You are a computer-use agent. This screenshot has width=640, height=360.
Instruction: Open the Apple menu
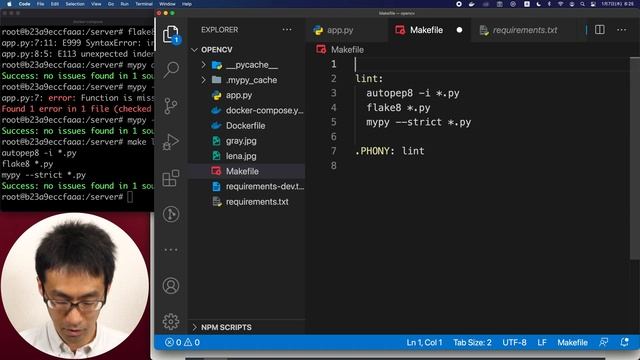point(9,4)
